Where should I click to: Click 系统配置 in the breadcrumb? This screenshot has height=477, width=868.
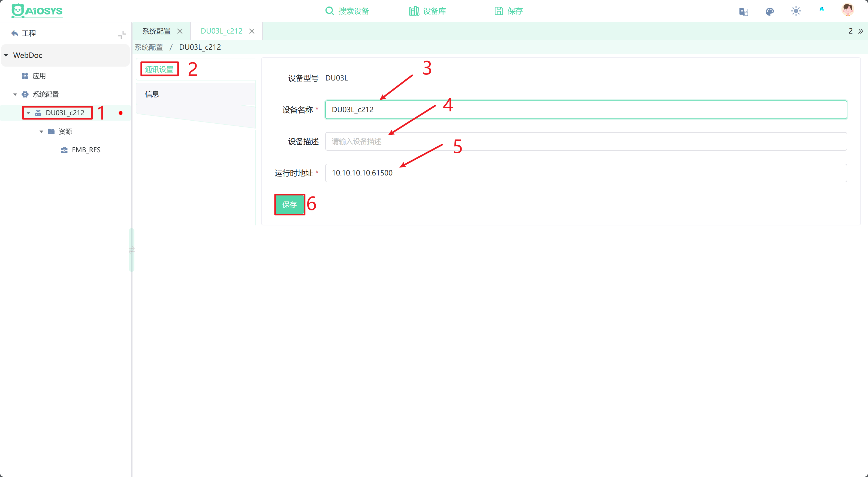click(149, 47)
